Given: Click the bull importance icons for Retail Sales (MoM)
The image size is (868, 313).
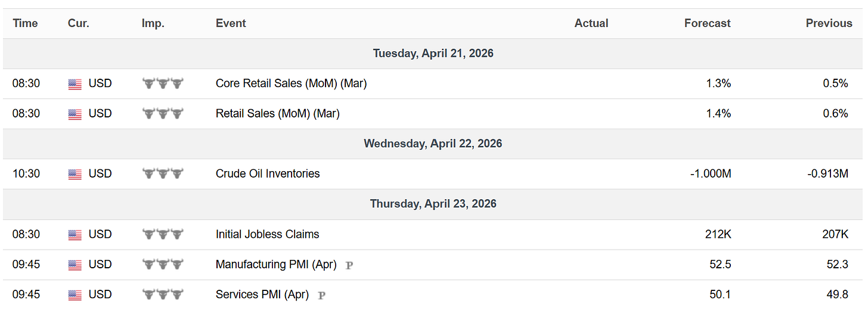Looking at the screenshot, I should tap(163, 114).
